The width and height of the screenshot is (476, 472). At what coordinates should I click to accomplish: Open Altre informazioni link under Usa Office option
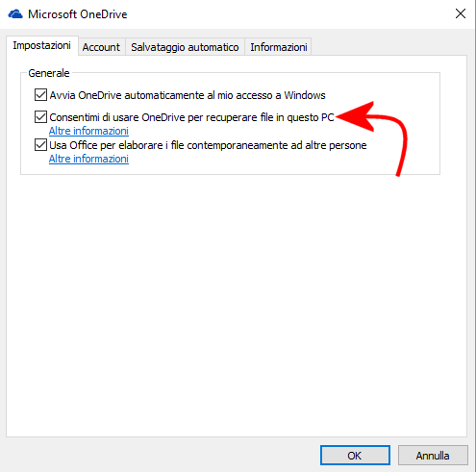pos(88,159)
